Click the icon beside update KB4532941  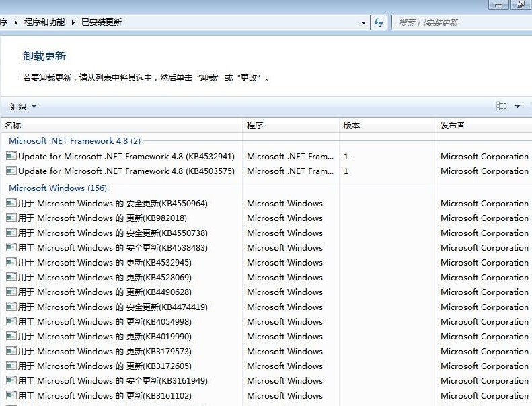click(x=11, y=156)
